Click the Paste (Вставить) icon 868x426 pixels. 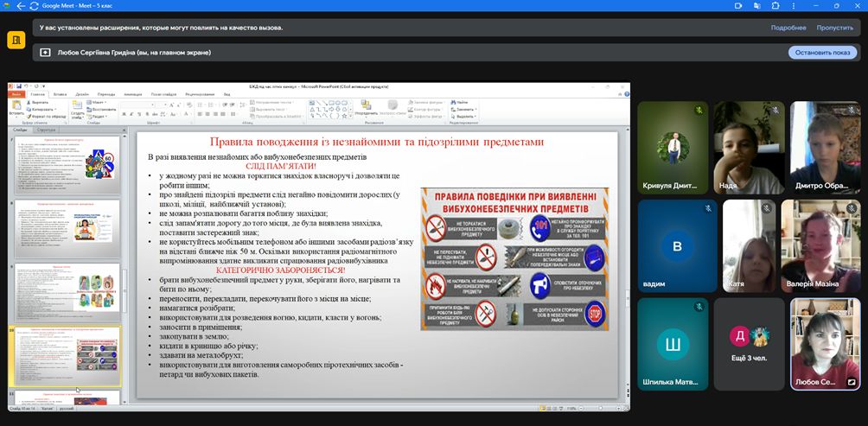[16, 106]
